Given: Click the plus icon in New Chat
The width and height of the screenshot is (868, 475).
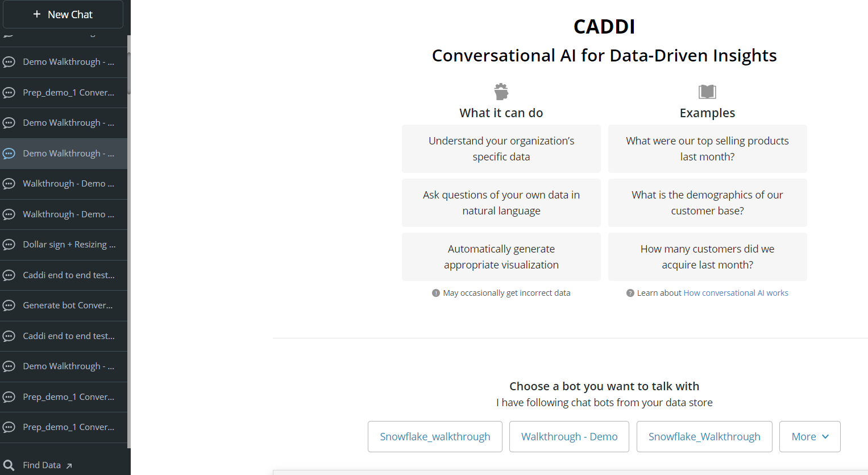Looking at the screenshot, I should click(x=37, y=14).
